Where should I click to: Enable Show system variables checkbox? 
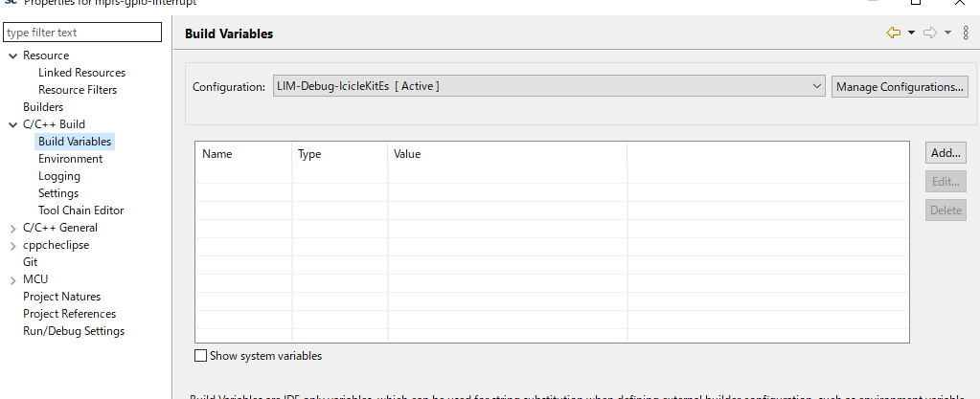(200, 356)
